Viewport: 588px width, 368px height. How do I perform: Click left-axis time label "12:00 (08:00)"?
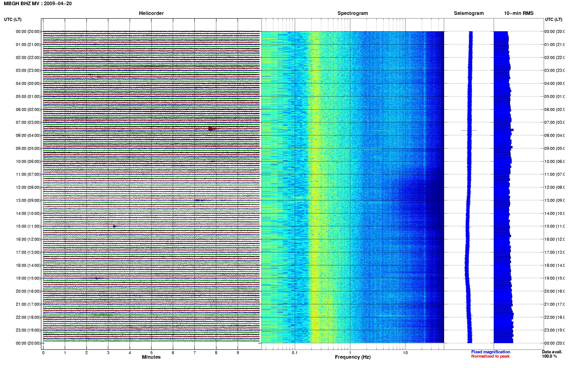tap(28, 187)
